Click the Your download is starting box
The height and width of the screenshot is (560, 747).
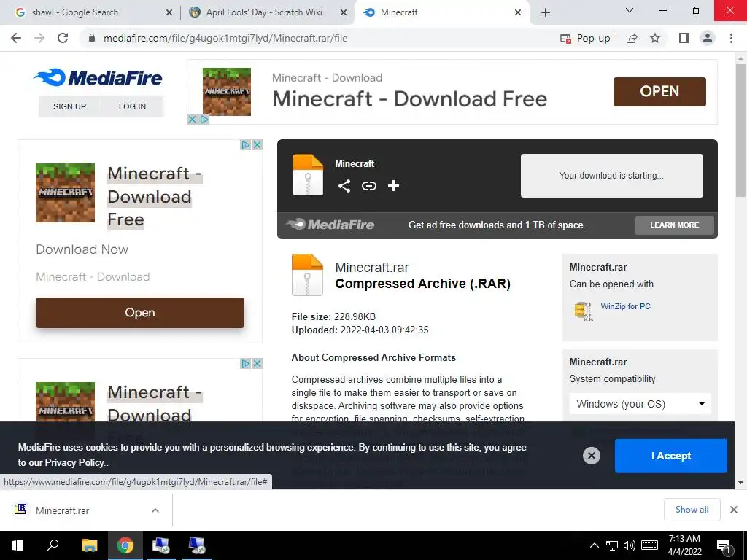[612, 175]
